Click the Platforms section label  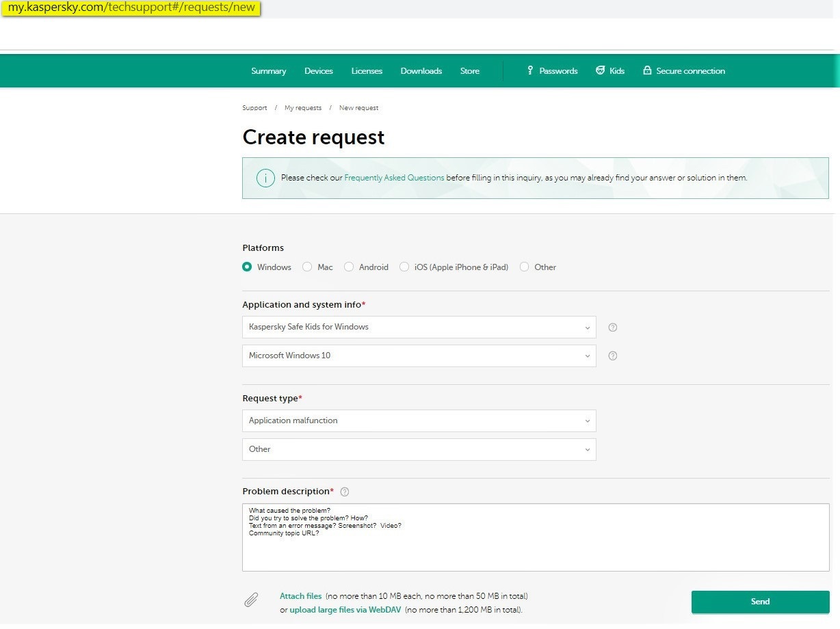click(x=263, y=248)
